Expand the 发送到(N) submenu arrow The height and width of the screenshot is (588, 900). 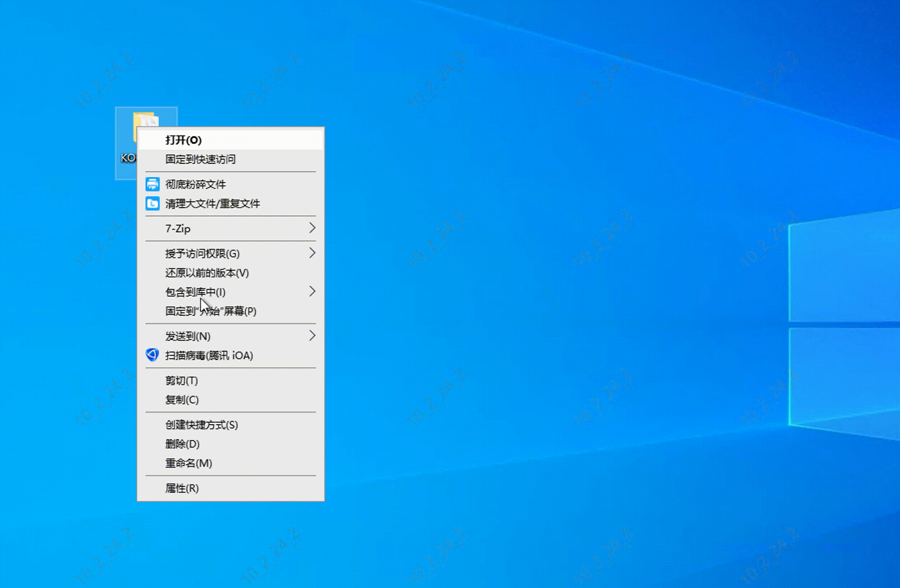(312, 336)
